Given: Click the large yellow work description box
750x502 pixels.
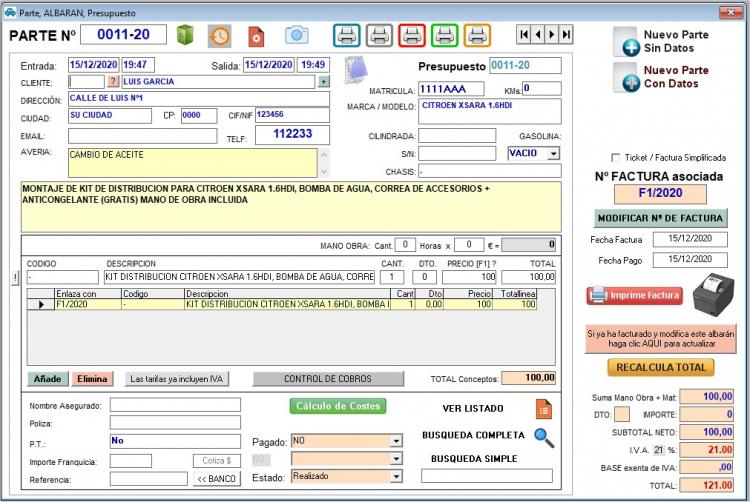Looking at the screenshot, I should click(x=291, y=207).
